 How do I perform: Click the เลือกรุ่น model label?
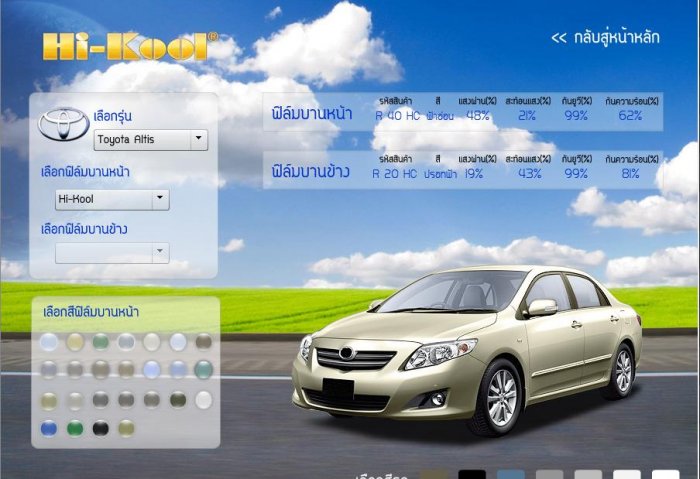click(112, 117)
